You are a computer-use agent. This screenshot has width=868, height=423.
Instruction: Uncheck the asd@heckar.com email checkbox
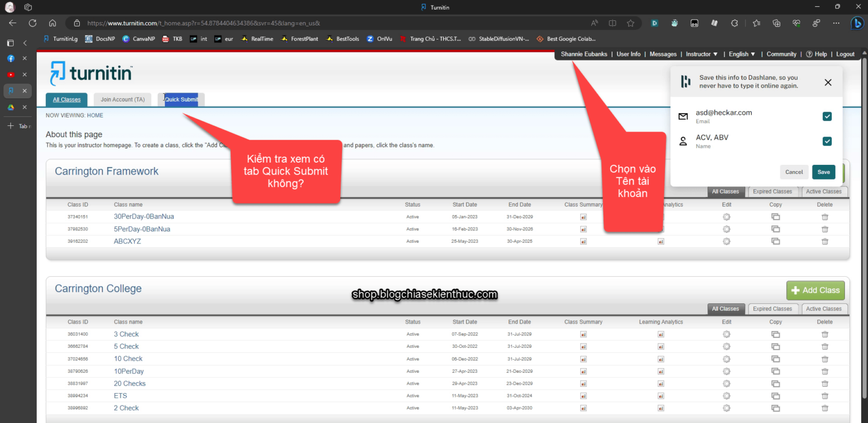827,116
